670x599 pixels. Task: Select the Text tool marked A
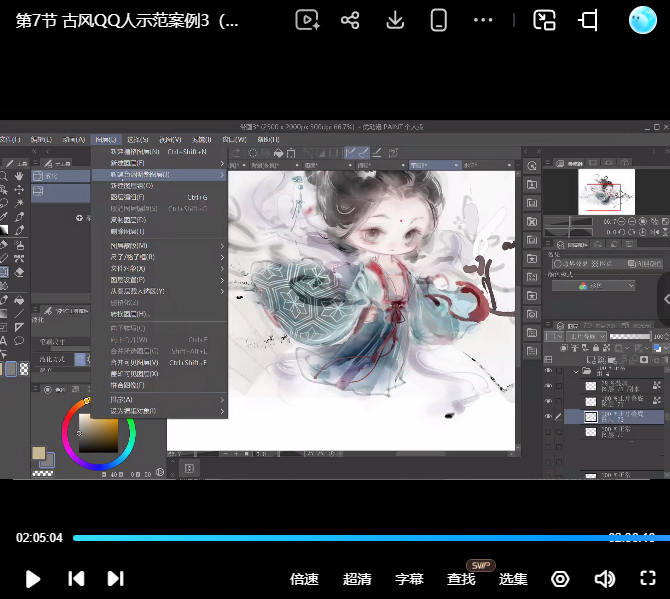(3, 341)
